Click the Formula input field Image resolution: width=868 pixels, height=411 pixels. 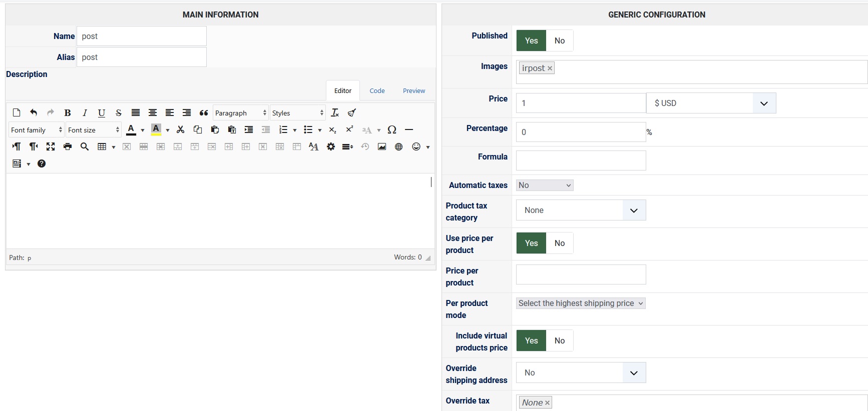pos(581,161)
